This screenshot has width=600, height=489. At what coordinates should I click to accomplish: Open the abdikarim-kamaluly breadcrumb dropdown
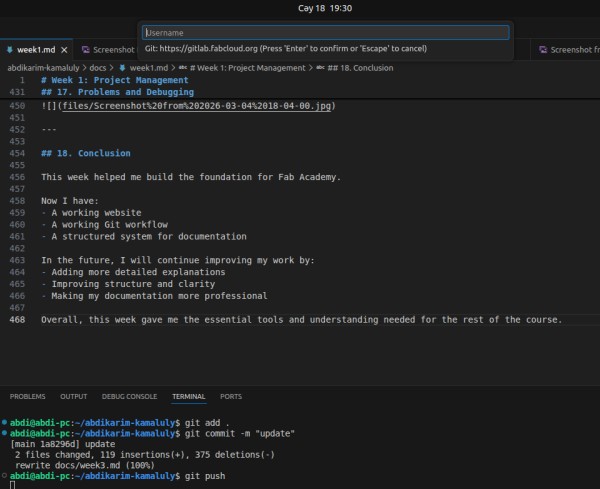48,67
